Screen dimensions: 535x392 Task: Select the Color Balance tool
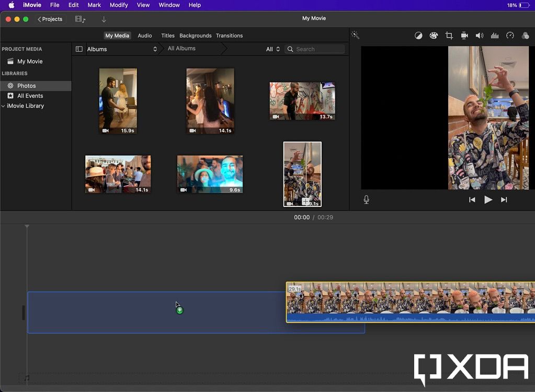click(418, 35)
